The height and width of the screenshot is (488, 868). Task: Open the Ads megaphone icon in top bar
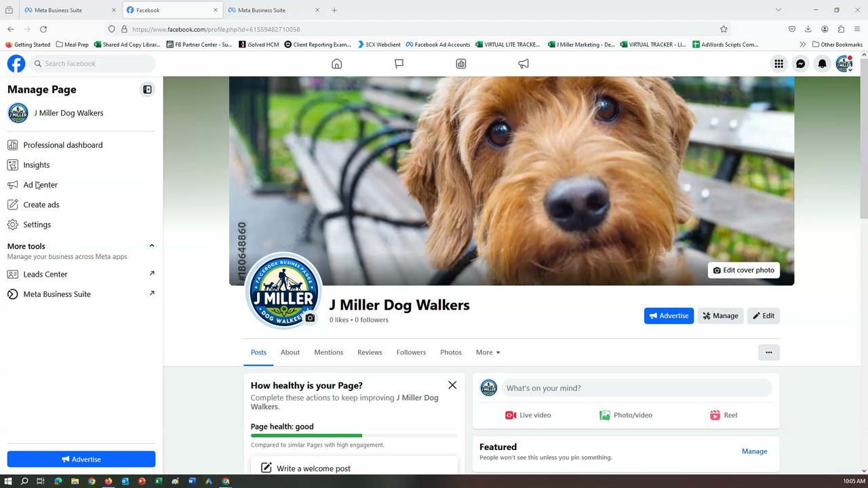coord(524,64)
